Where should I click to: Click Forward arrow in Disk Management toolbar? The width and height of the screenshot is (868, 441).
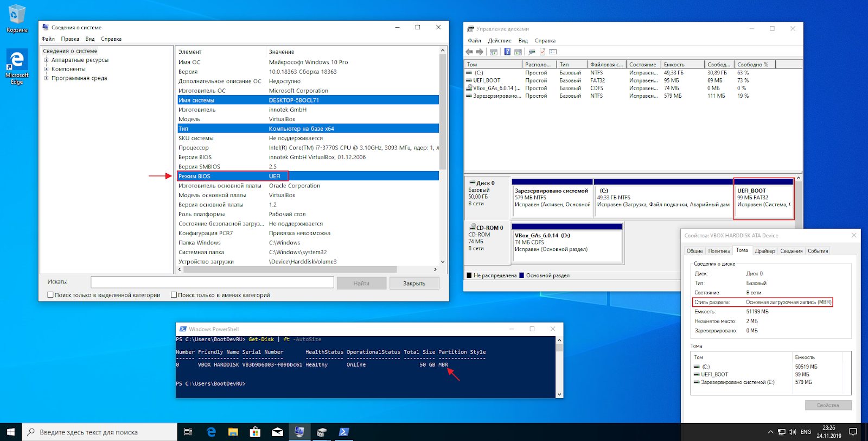click(480, 52)
